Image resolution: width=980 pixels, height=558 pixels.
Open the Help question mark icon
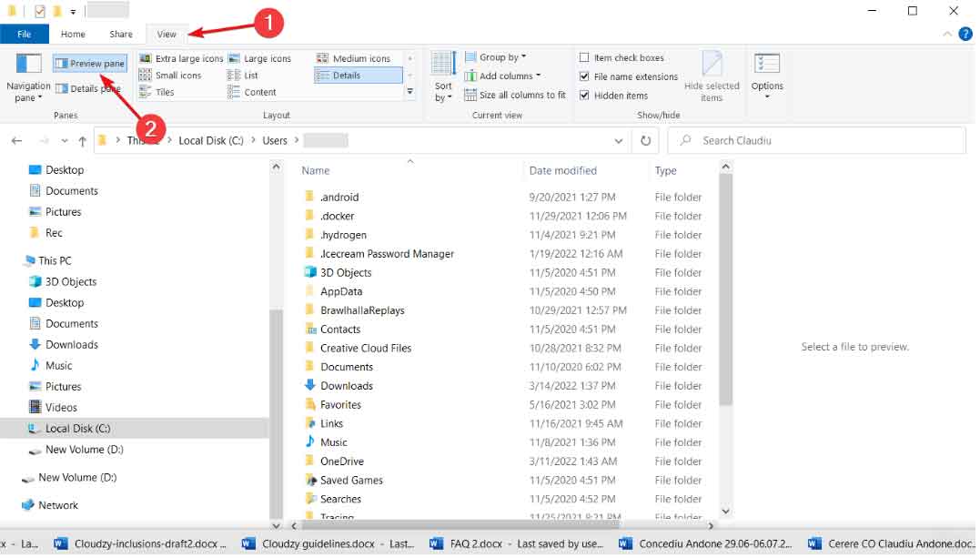click(965, 34)
